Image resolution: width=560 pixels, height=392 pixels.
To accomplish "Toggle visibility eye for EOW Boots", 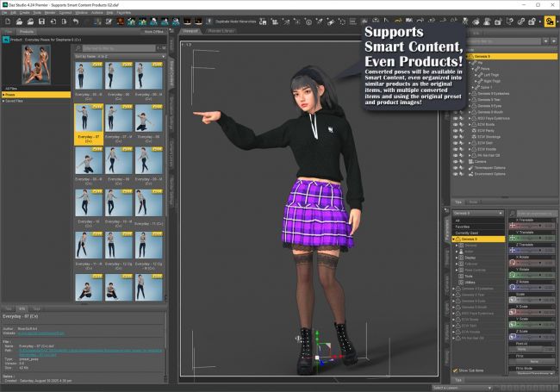I will tap(457, 124).
